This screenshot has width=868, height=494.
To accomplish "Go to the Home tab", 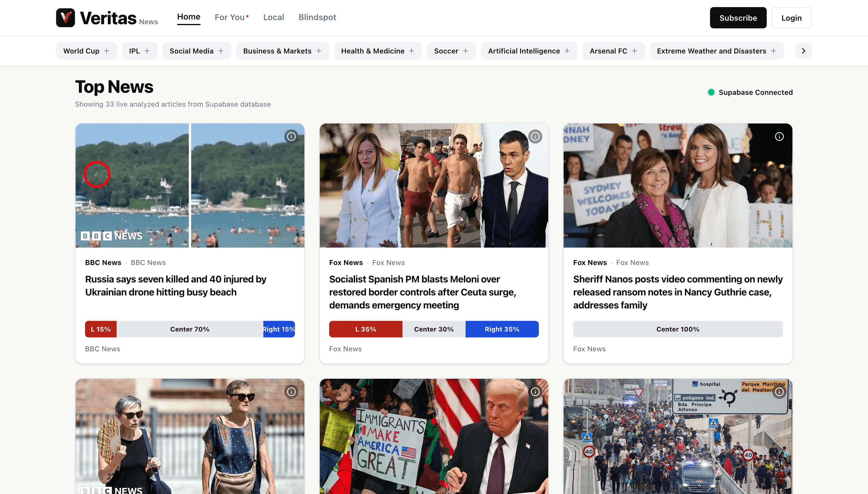I will tap(189, 17).
